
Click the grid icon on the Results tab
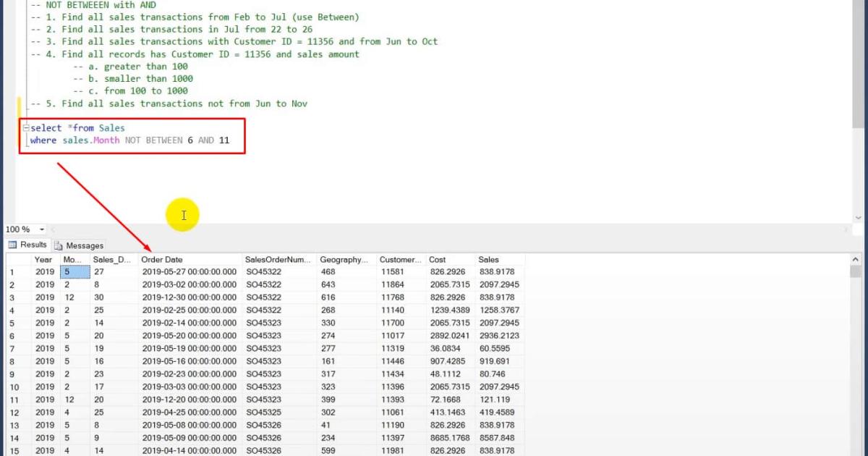(x=12, y=245)
